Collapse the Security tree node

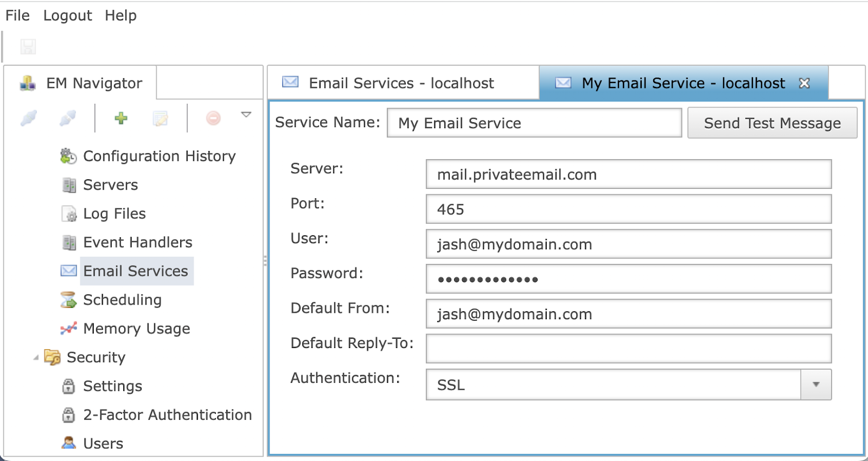coord(36,357)
